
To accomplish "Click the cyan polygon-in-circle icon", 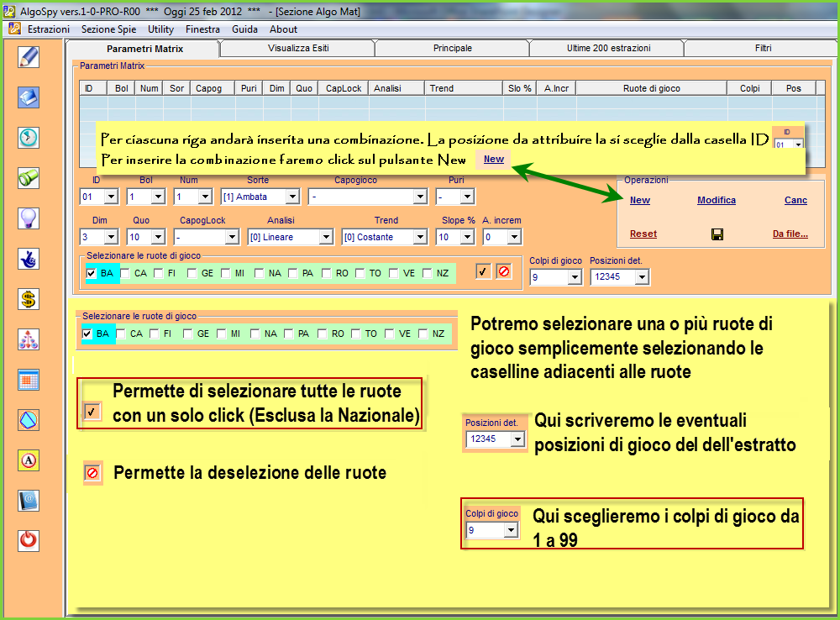I will (29, 420).
